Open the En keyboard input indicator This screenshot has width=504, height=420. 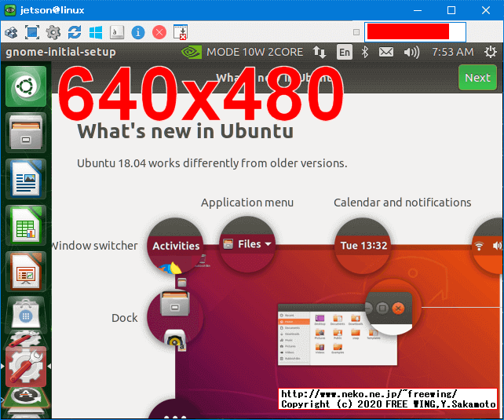(345, 52)
